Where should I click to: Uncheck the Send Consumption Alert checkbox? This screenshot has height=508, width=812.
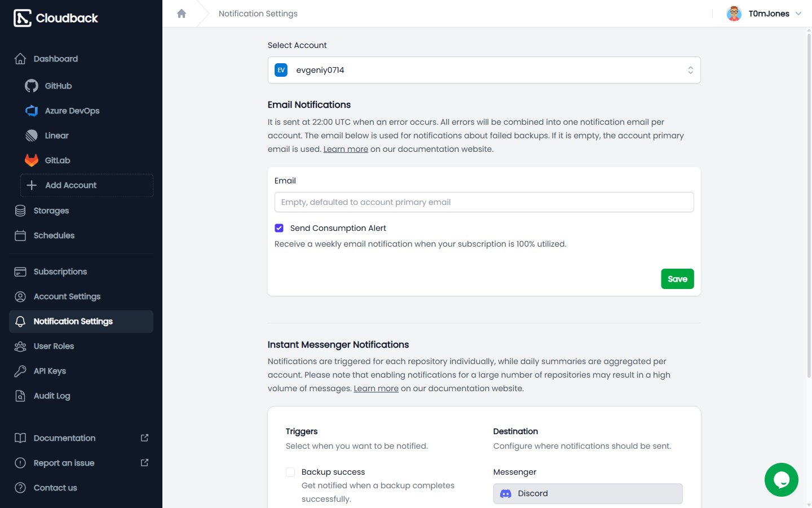pos(279,228)
